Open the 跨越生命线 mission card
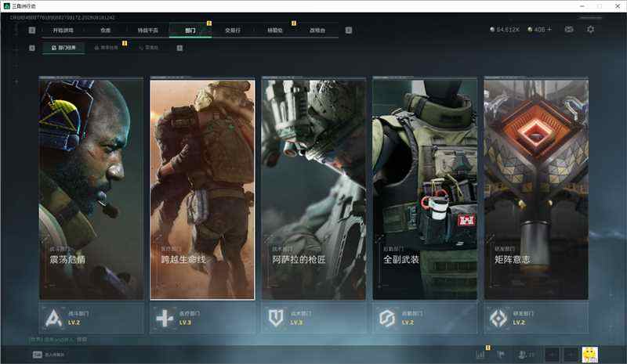This screenshot has height=364, width=627. pos(202,189)
